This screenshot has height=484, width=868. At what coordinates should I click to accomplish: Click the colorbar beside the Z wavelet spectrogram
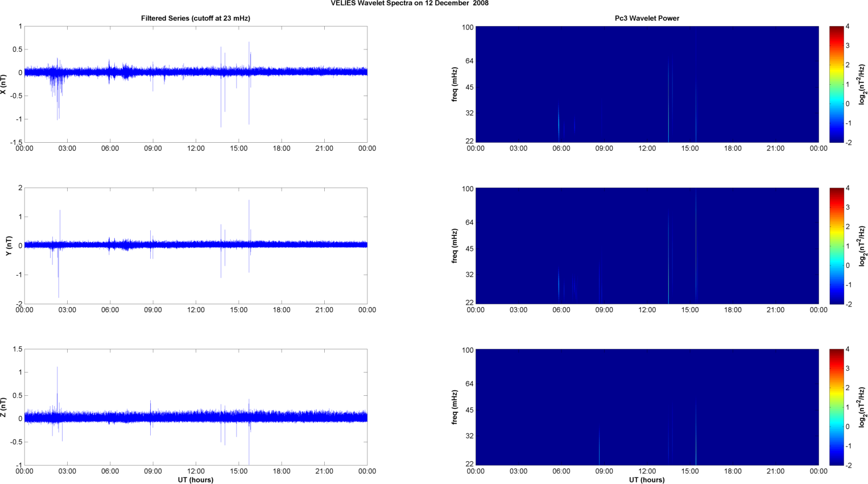pos(836,407)
